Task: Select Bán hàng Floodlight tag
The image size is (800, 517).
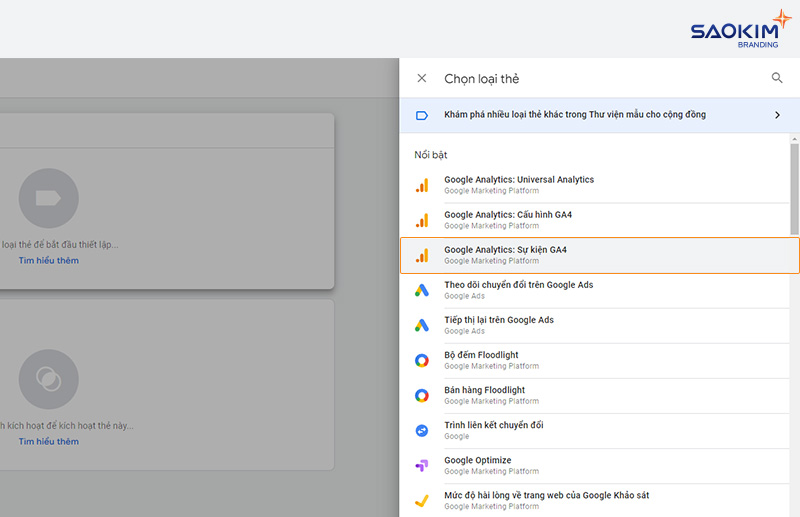Action: 595,396
